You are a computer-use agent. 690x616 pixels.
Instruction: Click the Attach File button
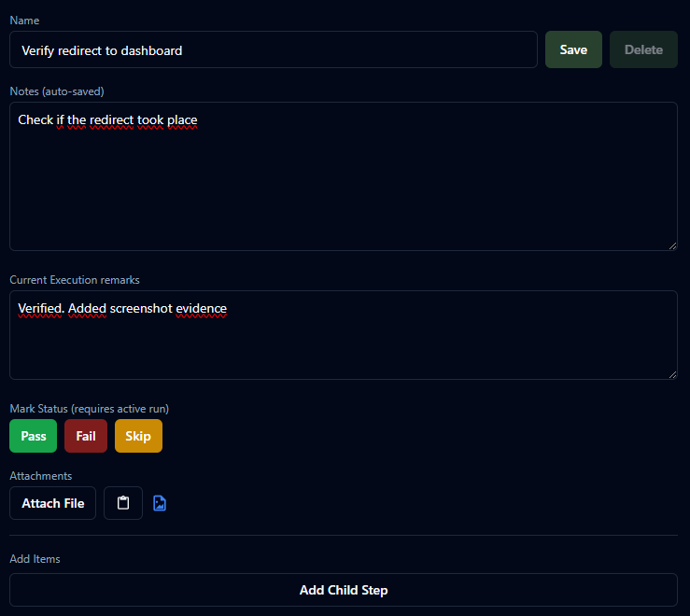pos(53,503)
